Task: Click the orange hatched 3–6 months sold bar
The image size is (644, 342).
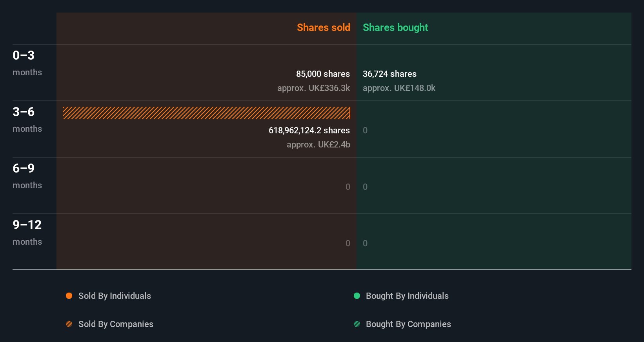Action: [206, 113]
